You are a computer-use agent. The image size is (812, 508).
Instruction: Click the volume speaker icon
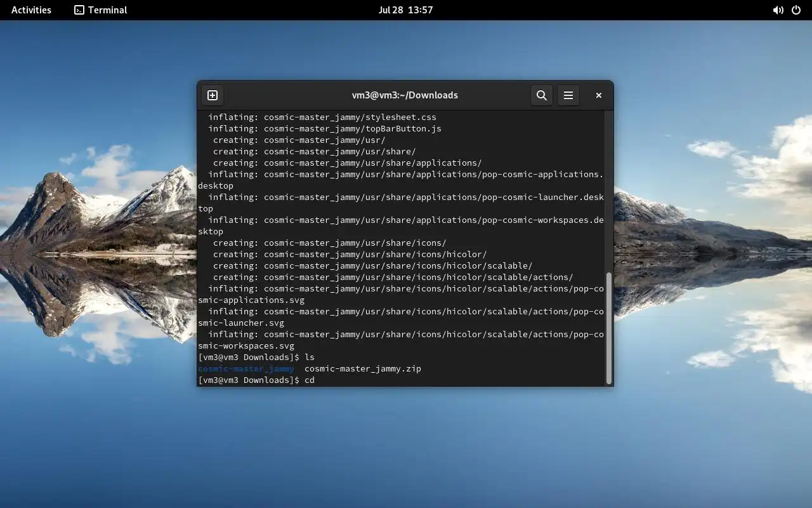778,10
